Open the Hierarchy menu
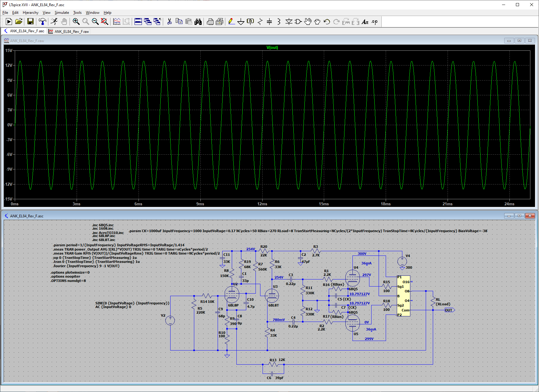The image size is (539, 392). tap(30, 13)
